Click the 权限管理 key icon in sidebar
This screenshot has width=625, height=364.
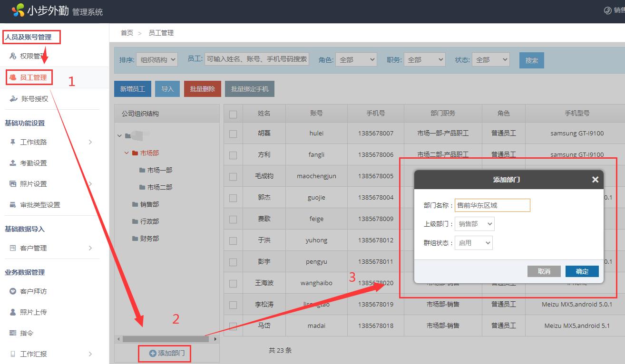[13, 56]
